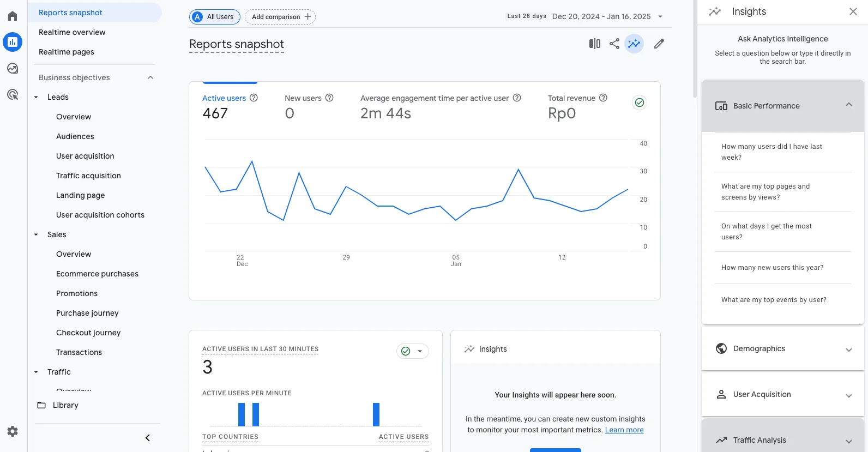Click the Reports snapshot page title

[237, 44]
